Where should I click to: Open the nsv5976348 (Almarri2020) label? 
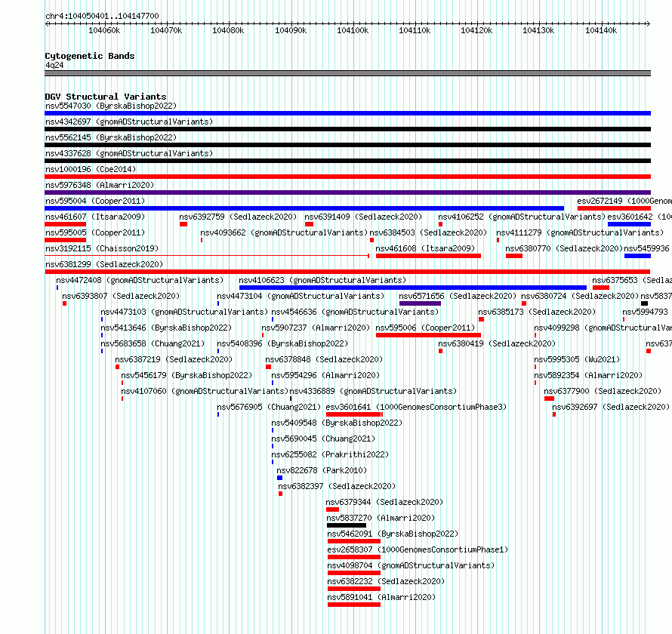100,185
